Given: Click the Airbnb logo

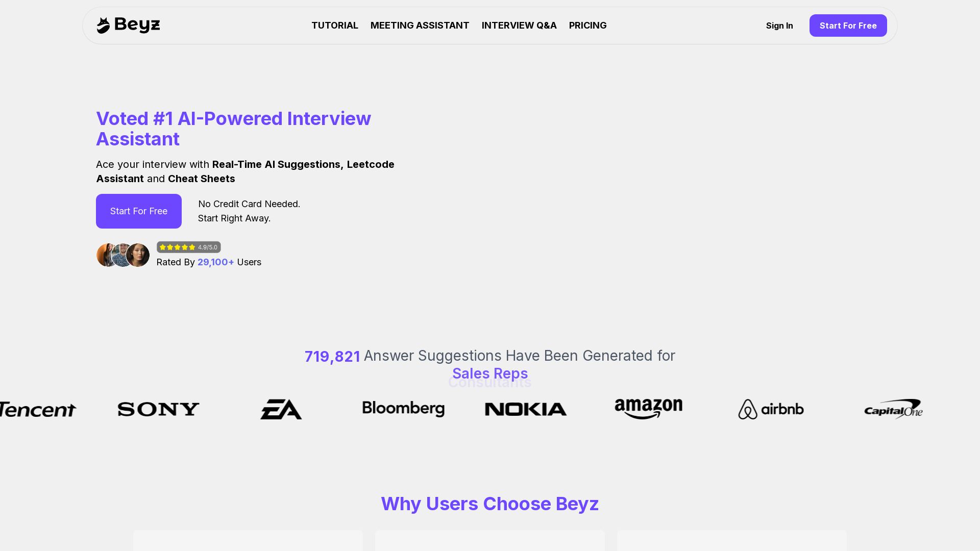Looking at the screenshot, I should tap(771, 409).
